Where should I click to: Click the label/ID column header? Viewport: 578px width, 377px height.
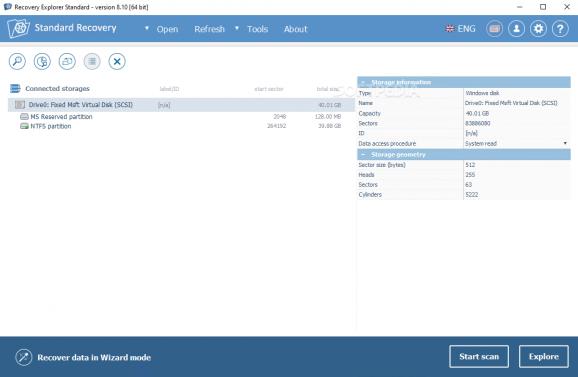coord(169,89)
